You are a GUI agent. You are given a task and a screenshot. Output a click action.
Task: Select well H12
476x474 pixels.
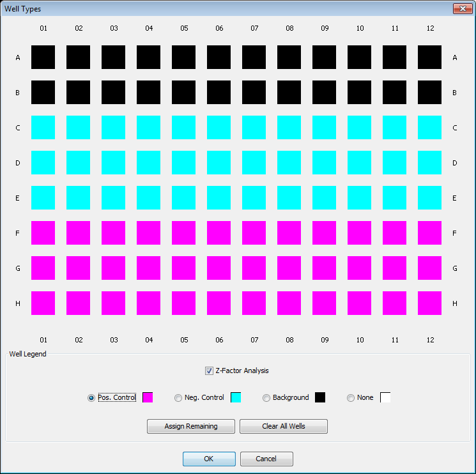coord(429,303)
